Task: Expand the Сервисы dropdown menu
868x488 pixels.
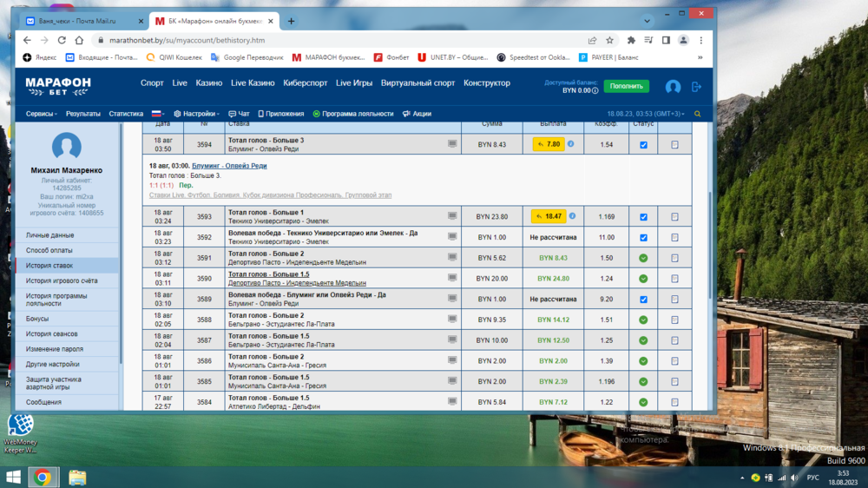Action: pos(42,114)
